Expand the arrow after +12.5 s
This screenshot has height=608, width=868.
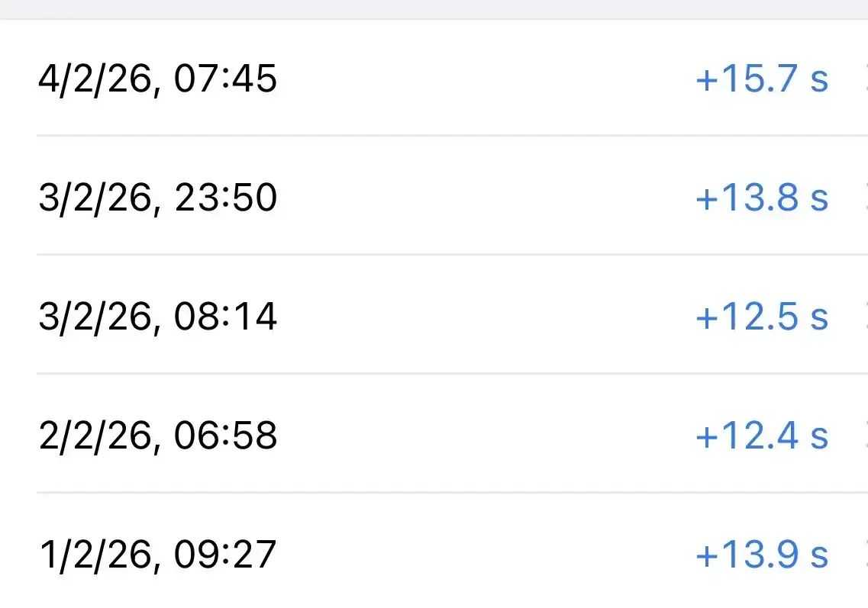pos(865,317)
